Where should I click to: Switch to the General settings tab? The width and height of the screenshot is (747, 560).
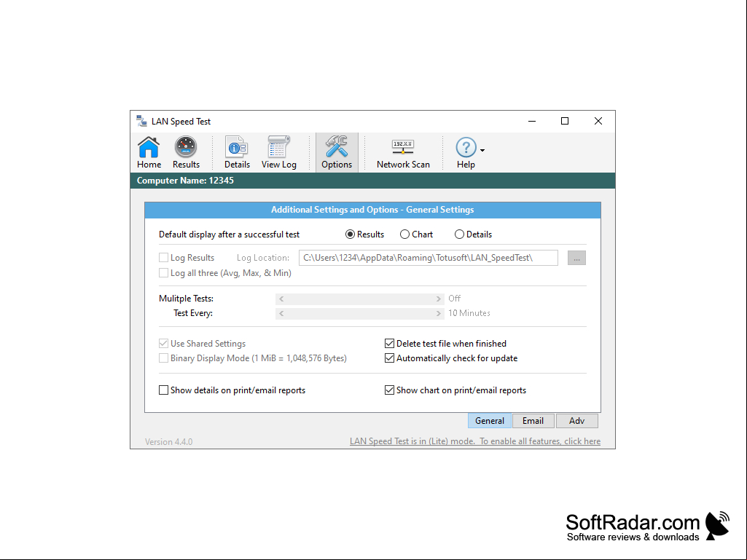[489, 420]
